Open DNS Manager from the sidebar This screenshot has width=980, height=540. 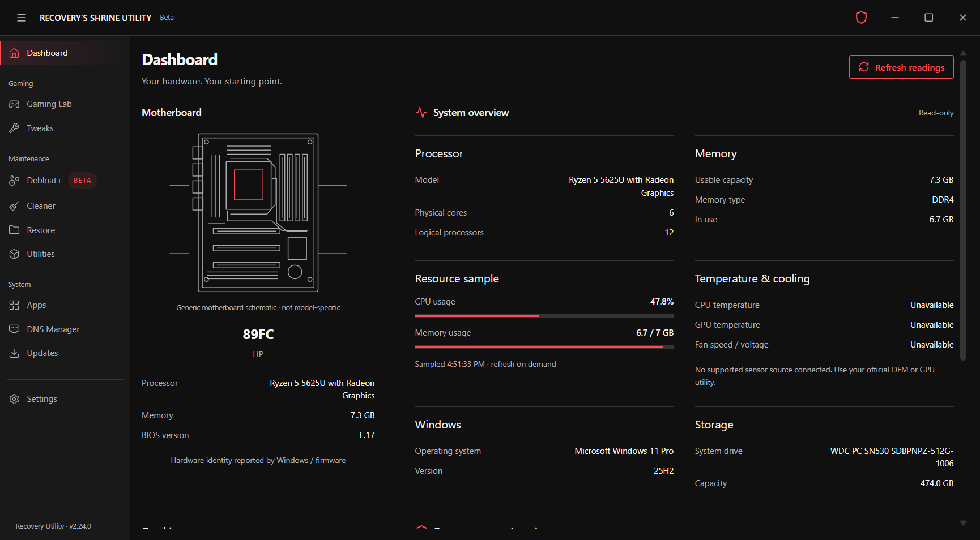pos(53,329)
